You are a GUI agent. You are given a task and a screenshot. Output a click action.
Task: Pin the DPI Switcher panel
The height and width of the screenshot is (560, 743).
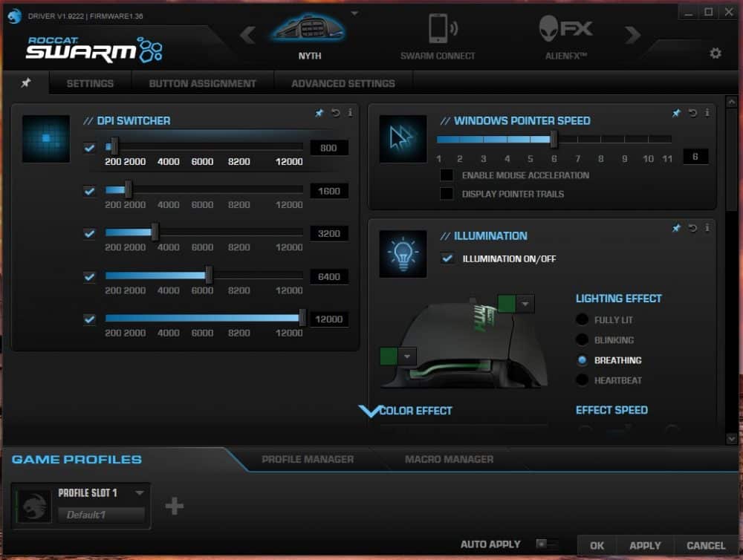319,113
